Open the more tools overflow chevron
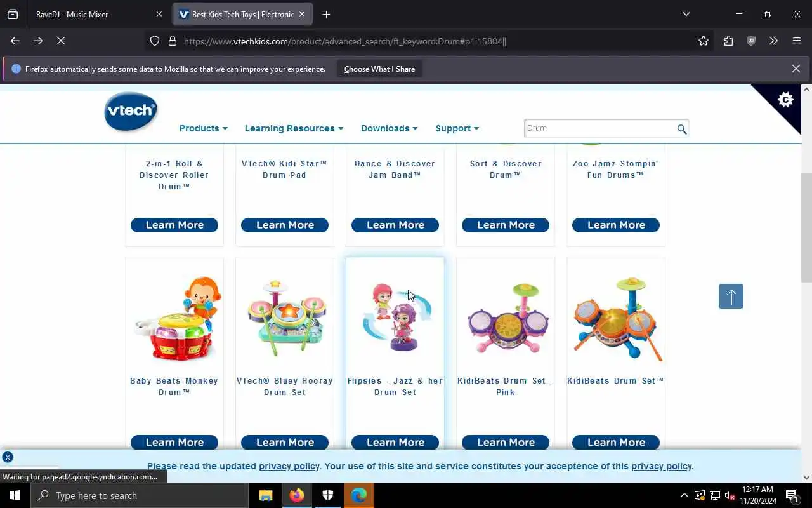The width and height of the screenshot is (812, 508). point(773,41)
